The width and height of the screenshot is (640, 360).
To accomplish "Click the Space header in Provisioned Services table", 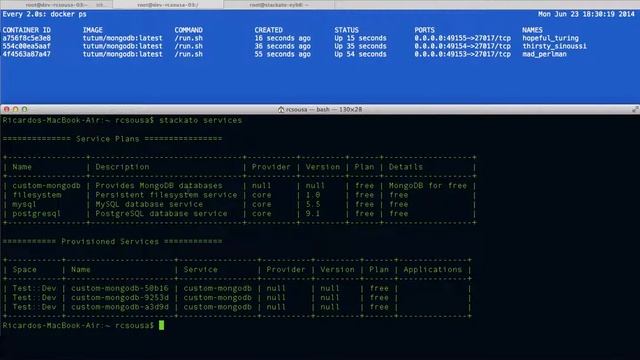I will coord(24,270).
